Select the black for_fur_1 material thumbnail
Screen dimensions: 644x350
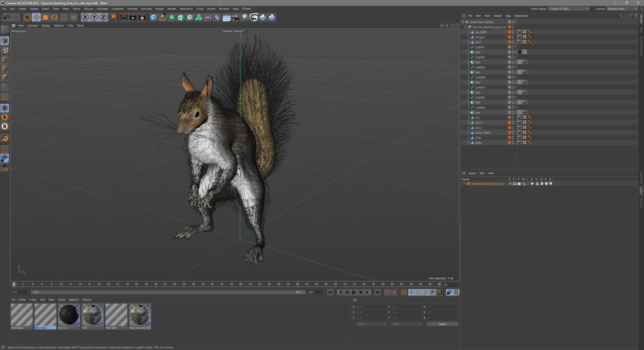click(69, 316)
